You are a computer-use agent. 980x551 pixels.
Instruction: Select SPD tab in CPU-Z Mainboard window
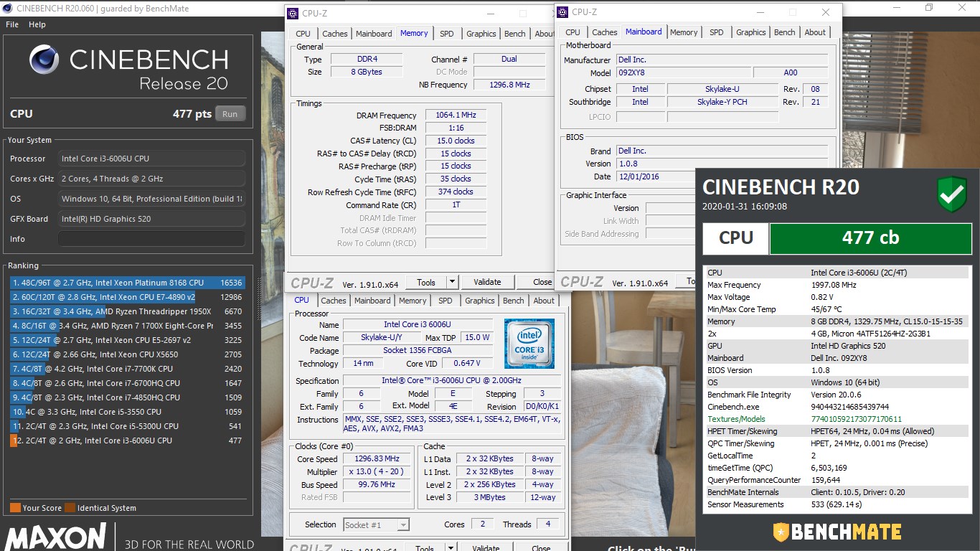click(716, 32)
